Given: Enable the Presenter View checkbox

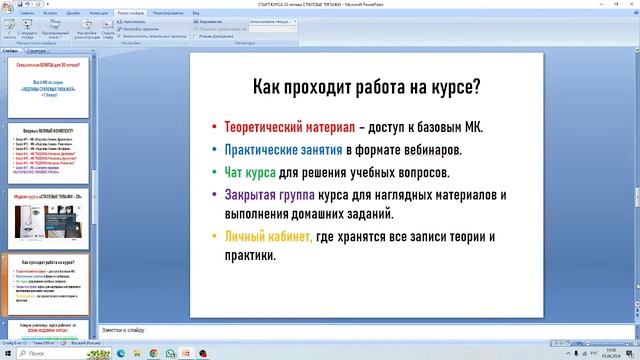Looking at the screenshot, I should pyautogui.click(x=213, y=36).
